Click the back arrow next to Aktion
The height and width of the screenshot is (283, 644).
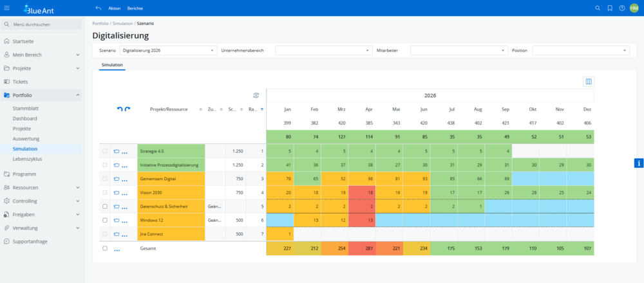pyautogui.click(x=98, y=8)
